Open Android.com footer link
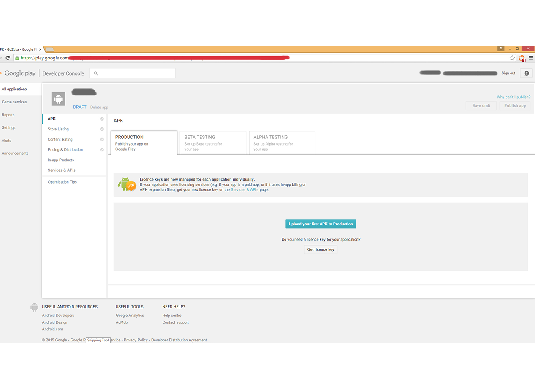The width and height of the screenshot is (549, 392). pos(52,329)
